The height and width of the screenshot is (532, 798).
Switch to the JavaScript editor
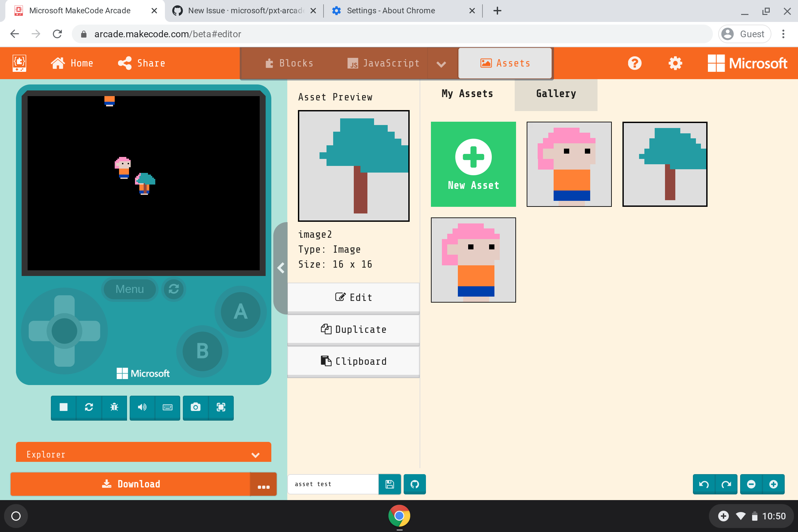pyautogui.click(x=383, y=63)
